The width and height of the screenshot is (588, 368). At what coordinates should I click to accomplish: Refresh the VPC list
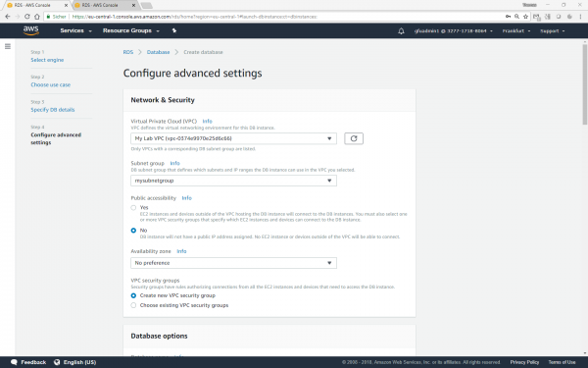(354, 138)
